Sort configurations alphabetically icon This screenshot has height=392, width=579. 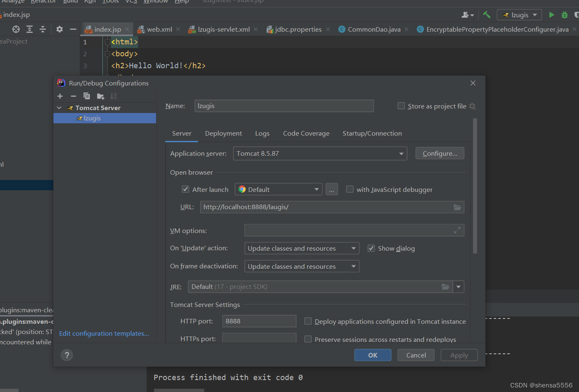[114, 96]
